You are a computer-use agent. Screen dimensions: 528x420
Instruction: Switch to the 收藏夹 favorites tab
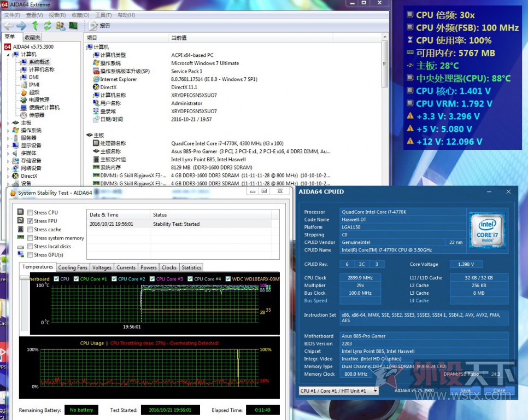(32, 37)
